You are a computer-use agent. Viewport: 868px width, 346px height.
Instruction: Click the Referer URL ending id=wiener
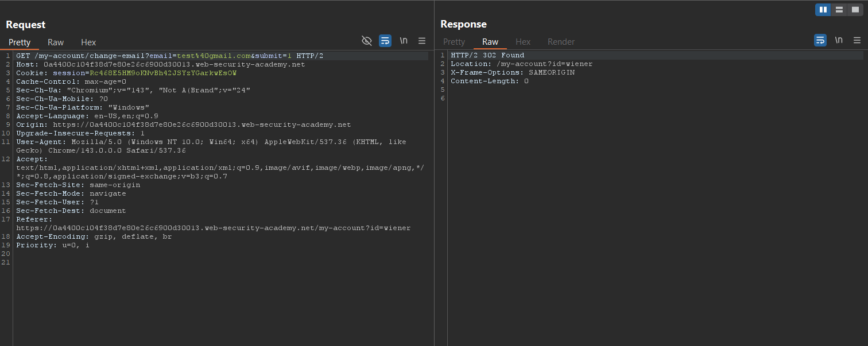click(x=214, y=228)
